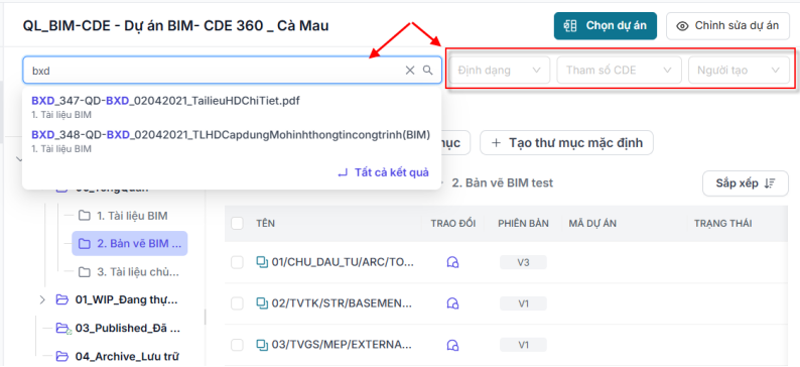Click file name 01/CHU_DAU_TU/ARC/TO...
Screen dimensions: 800x367
coord(342,262)
